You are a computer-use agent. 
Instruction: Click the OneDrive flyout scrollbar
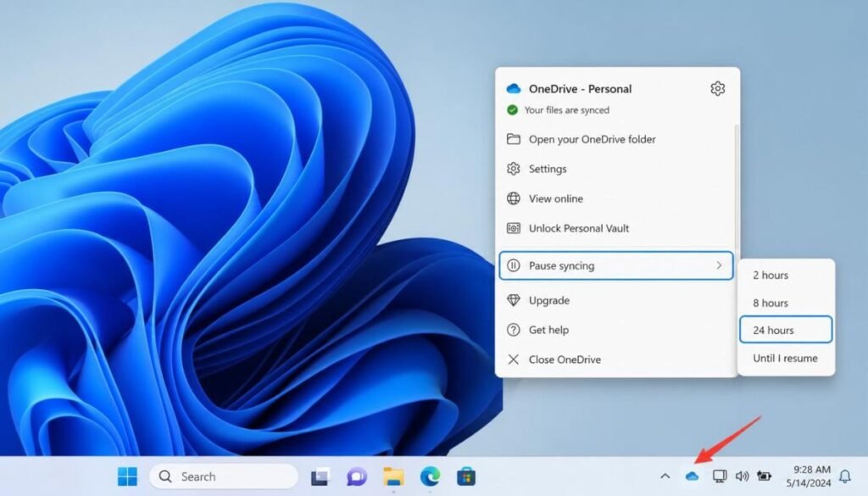click(737, 188)
